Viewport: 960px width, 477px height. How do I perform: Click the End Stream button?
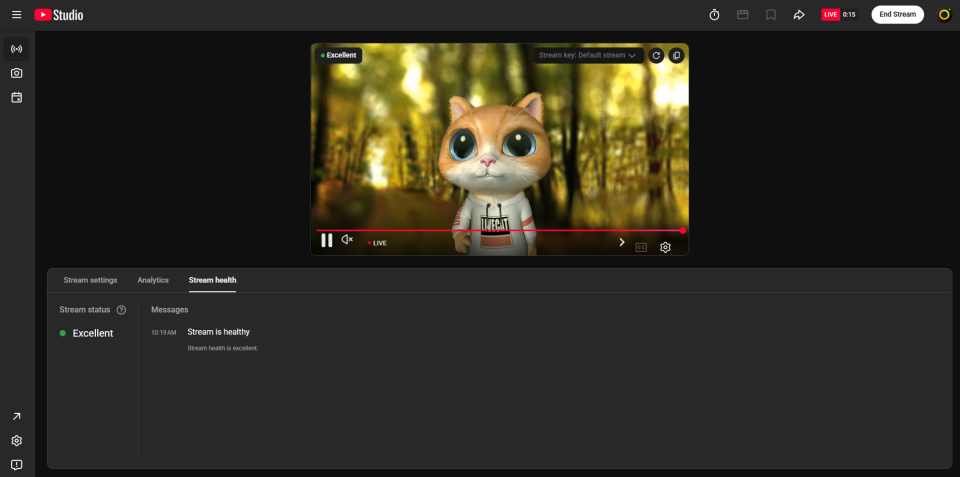898,15
